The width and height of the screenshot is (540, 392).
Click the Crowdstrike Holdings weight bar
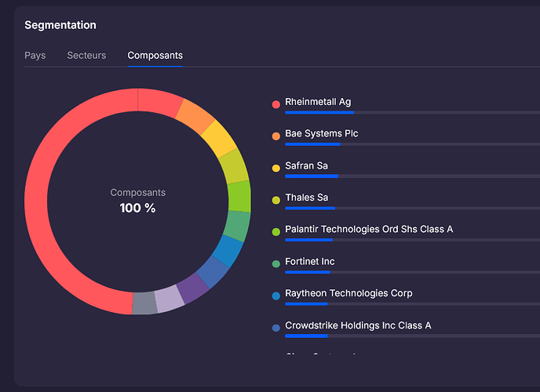(x=413, y=336)
